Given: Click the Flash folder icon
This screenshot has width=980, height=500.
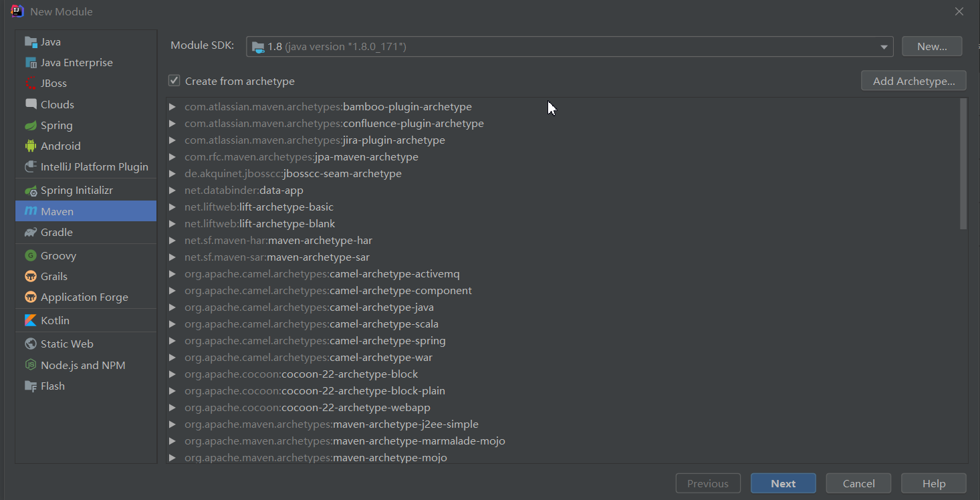Looking at the screenshot, I should point(31,386).
